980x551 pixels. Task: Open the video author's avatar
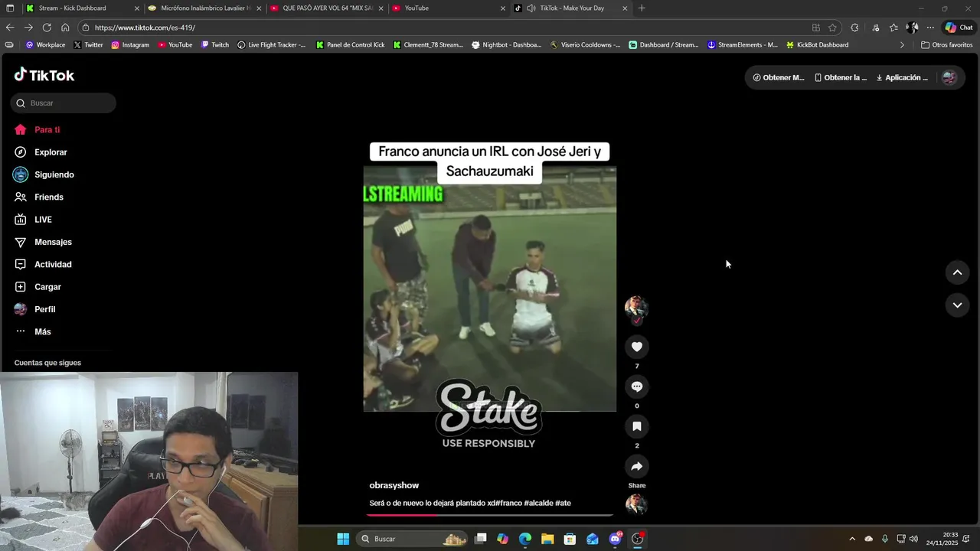click(636, 308)
